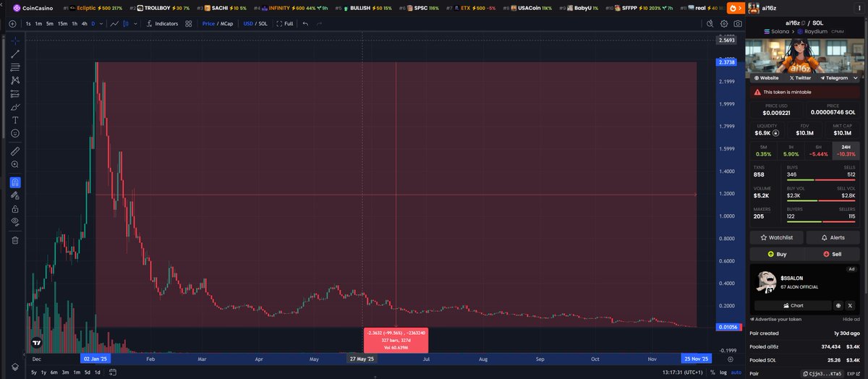Switch chart to line style
Screen dimensions: 868x379
[x=116, y=23]
